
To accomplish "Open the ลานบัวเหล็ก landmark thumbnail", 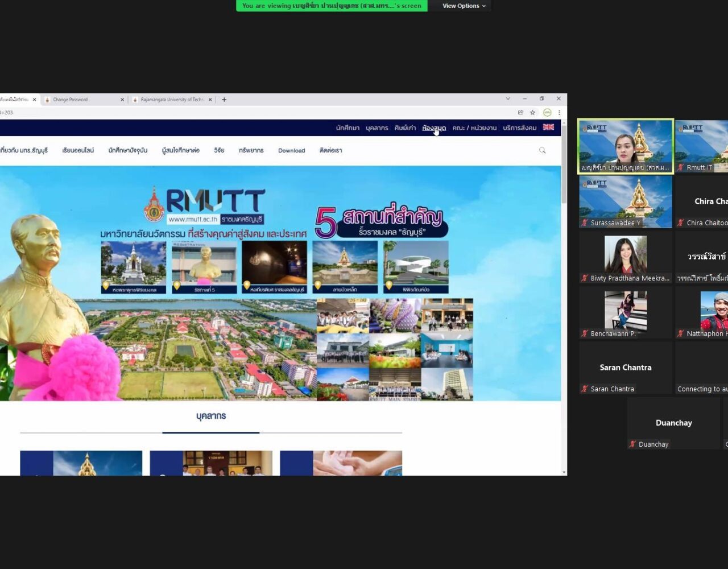I will point(345,267).
